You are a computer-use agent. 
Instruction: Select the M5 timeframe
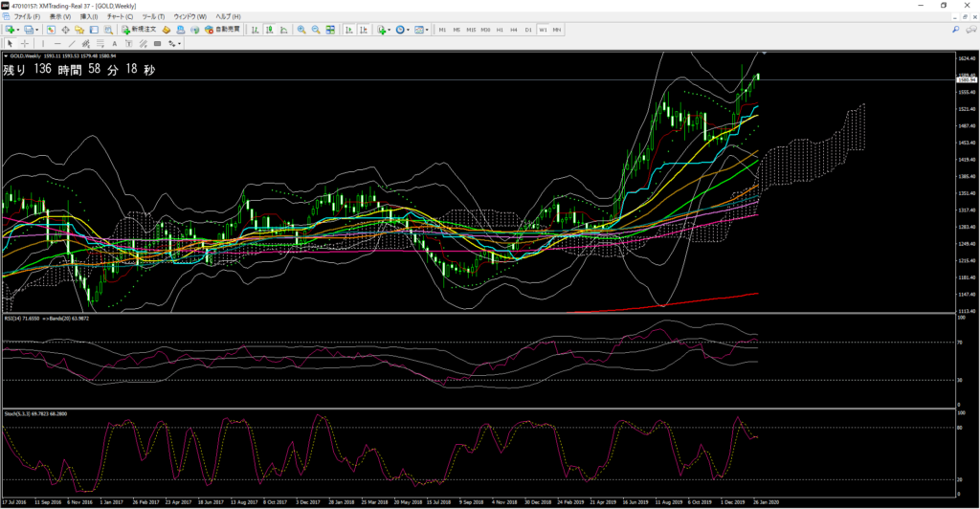[457, 30]
